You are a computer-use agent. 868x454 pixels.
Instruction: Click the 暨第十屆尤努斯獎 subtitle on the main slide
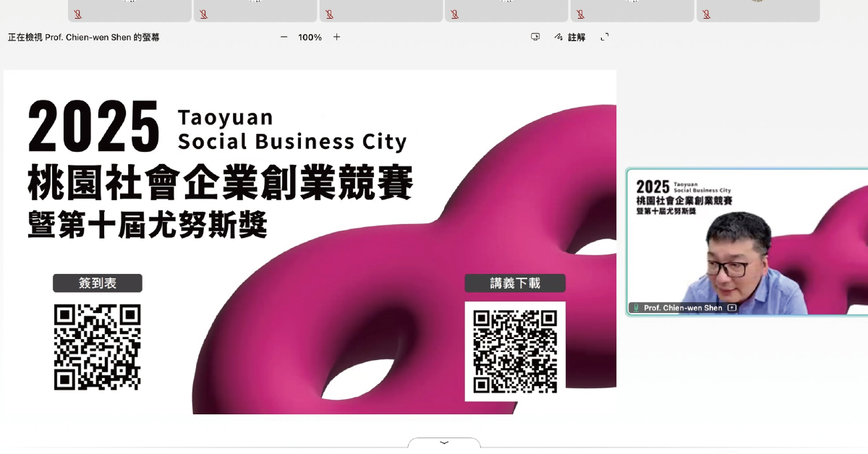pos(148,224)
